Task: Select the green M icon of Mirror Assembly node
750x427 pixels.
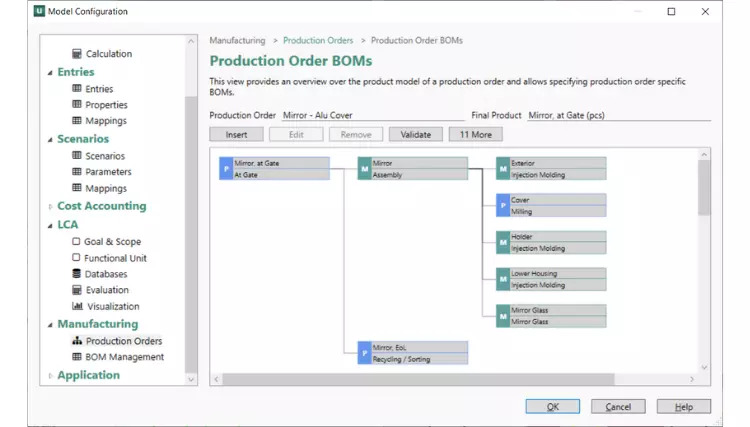Action: point(364,168)
